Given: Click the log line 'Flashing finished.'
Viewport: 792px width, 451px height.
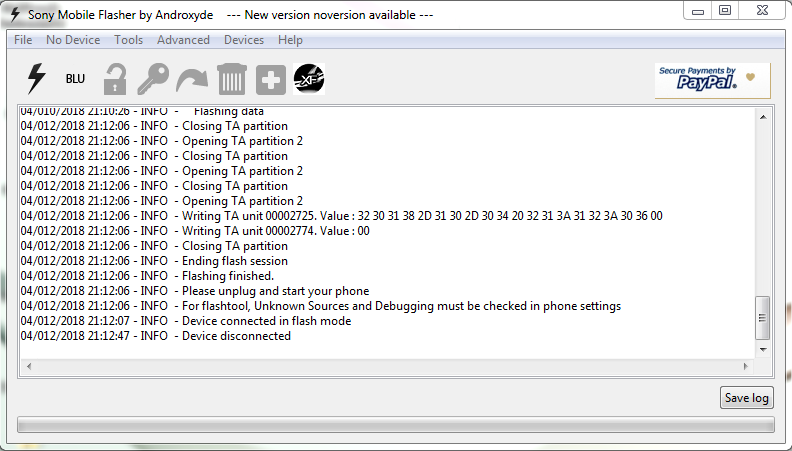Looking at the screenshot, I should pyautogui.click(x=147, y=276).
